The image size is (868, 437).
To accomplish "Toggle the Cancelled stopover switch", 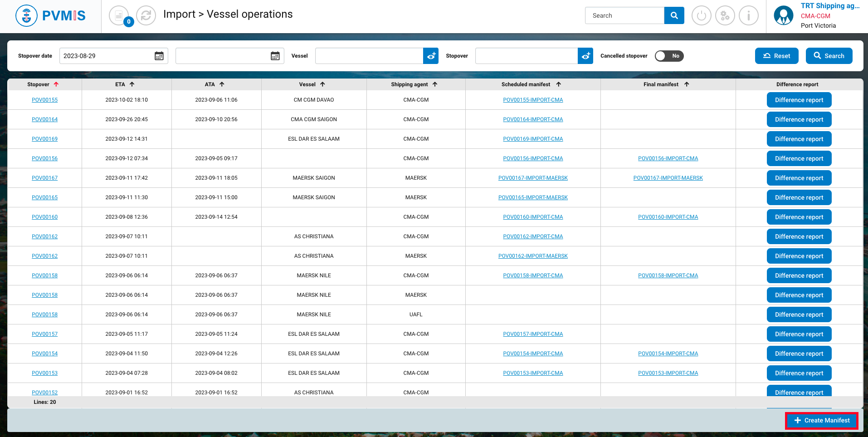I will [669, 56].
